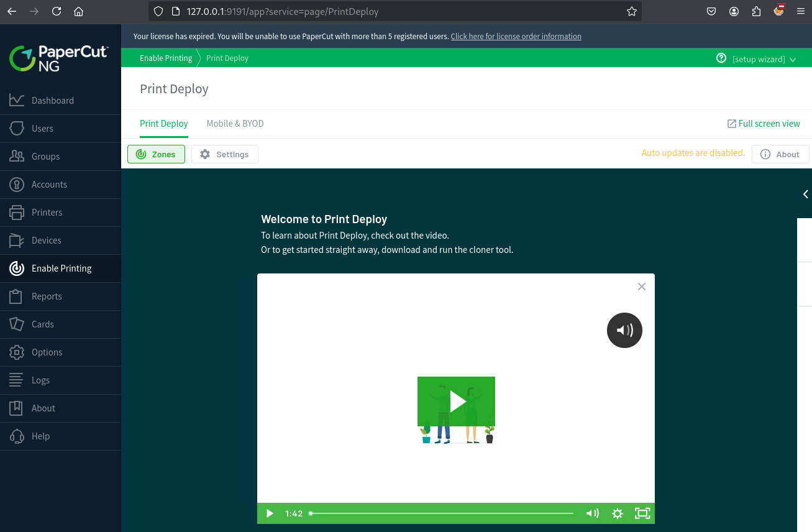Expand the collapsed right side panel
The image size is (812, 532).
tap(805, 194)
